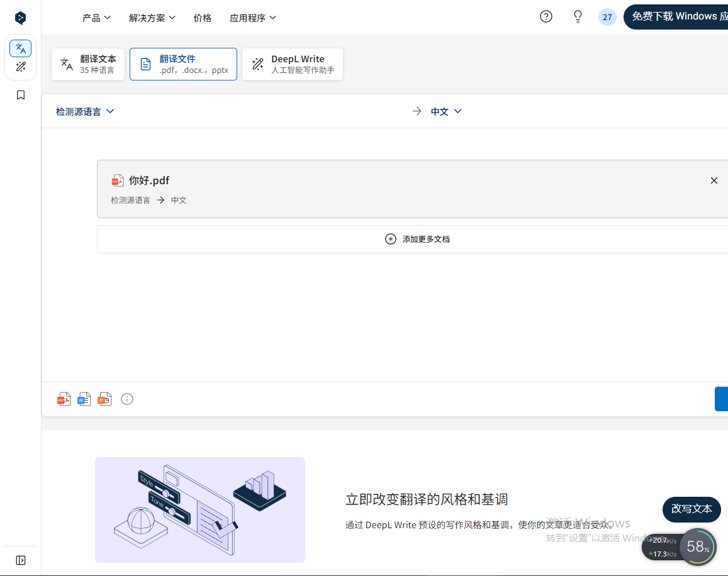728x576 pixels.
Task: Open the 价格 page
Action: [x=203, y=18]
